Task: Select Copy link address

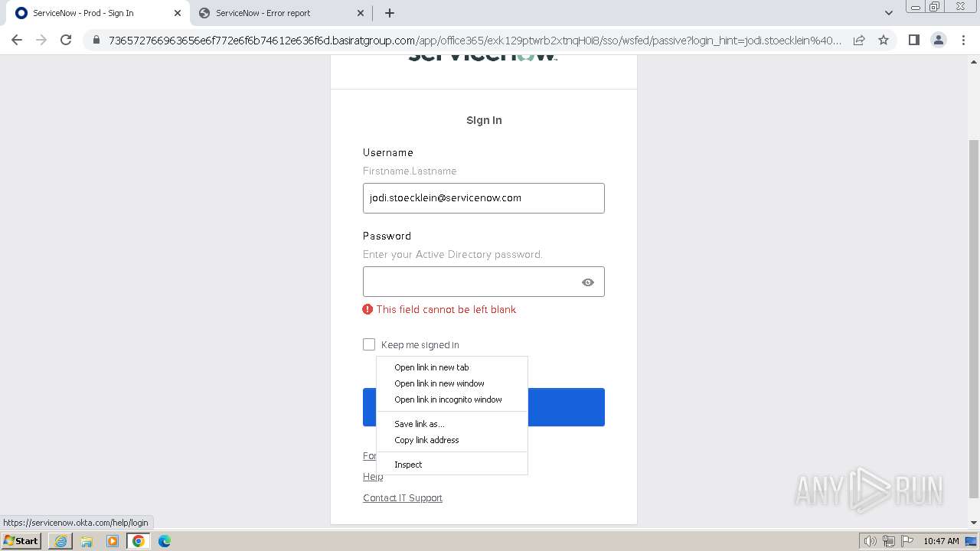Action: [x=452, y=440]
